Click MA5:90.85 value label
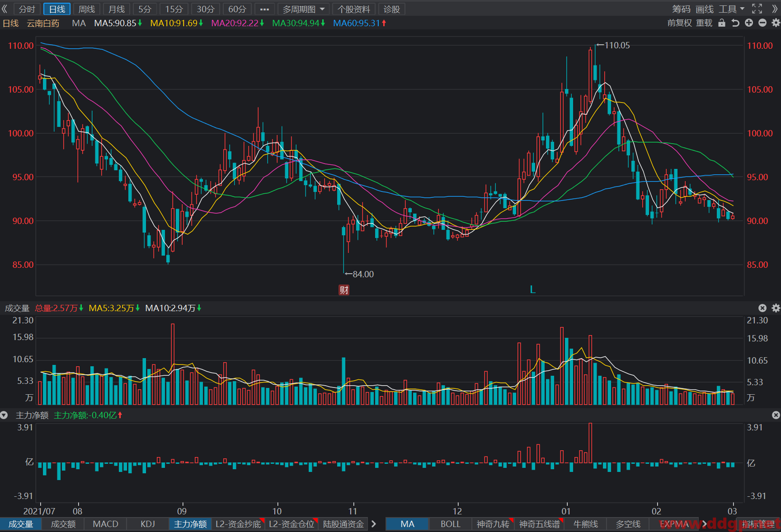 click(x=118, y=23)
